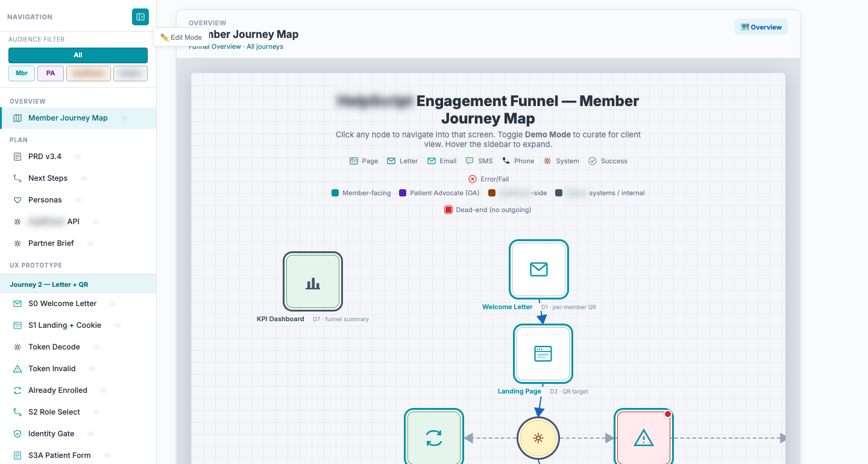Click the KPI Dashboard node label
The width and height of the screenshot is (868, 464).
[280, 319]
